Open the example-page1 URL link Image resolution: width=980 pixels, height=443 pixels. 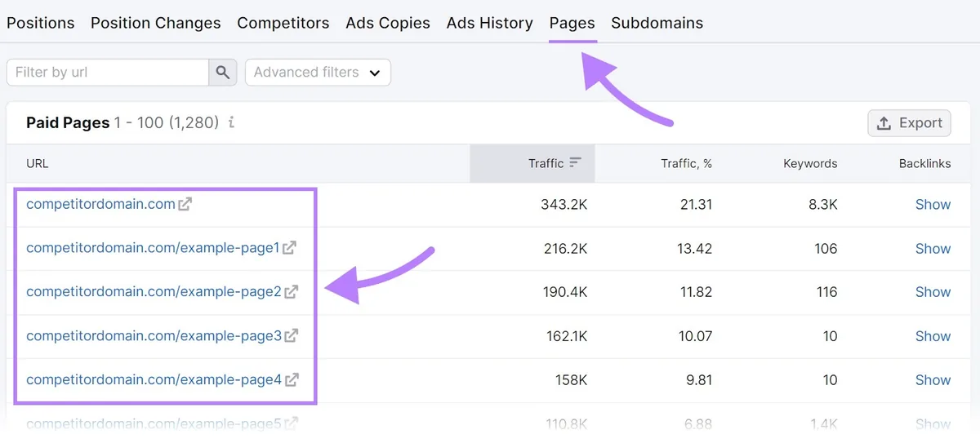point(153,248)
